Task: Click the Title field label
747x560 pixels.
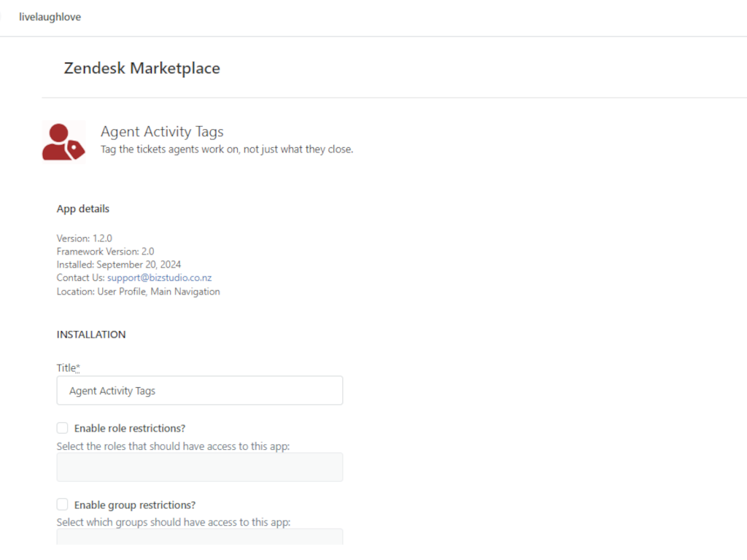Action: [67, 368]
